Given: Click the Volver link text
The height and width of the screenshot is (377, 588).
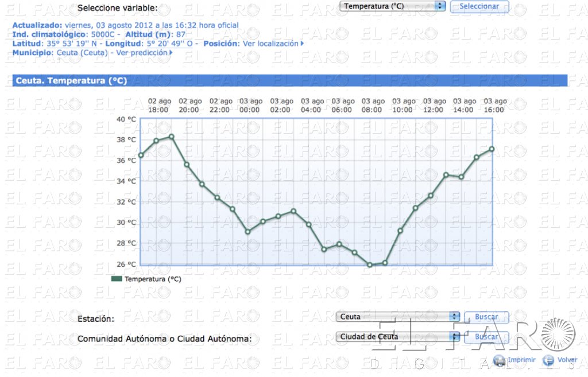Looking at the screenshot, I should point(567,360).
